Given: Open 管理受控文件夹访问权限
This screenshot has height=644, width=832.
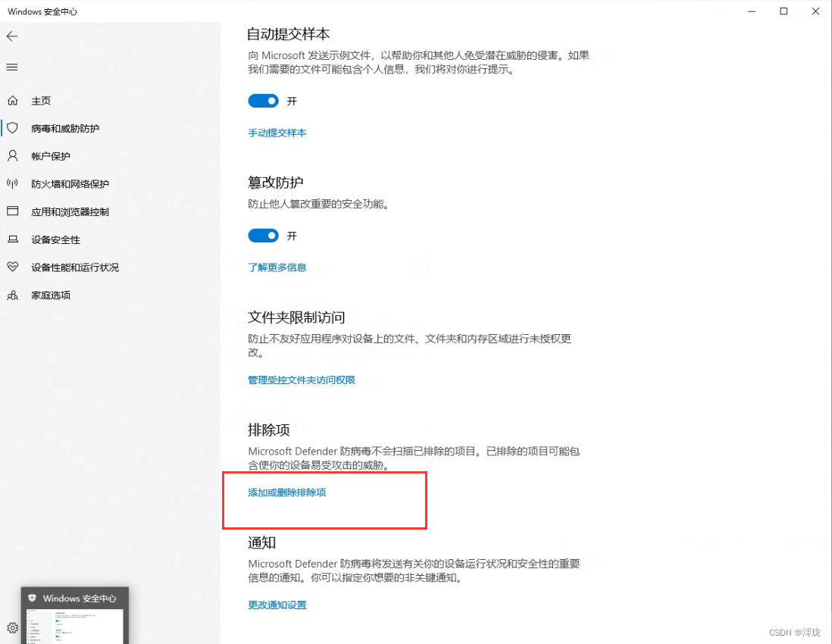Looking at the screenshot, I should [x=301, y=380].
